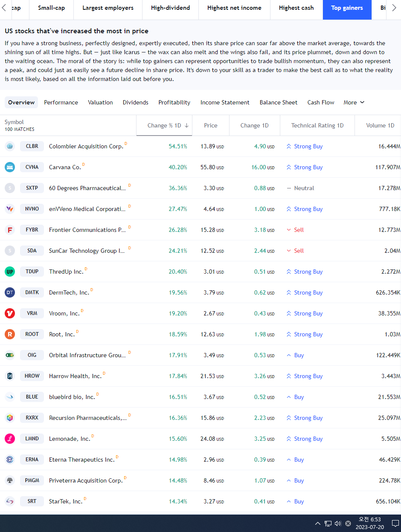Click the sort arrow in Change % 1D header
This screenshot has height=532, width=401.
186,125
